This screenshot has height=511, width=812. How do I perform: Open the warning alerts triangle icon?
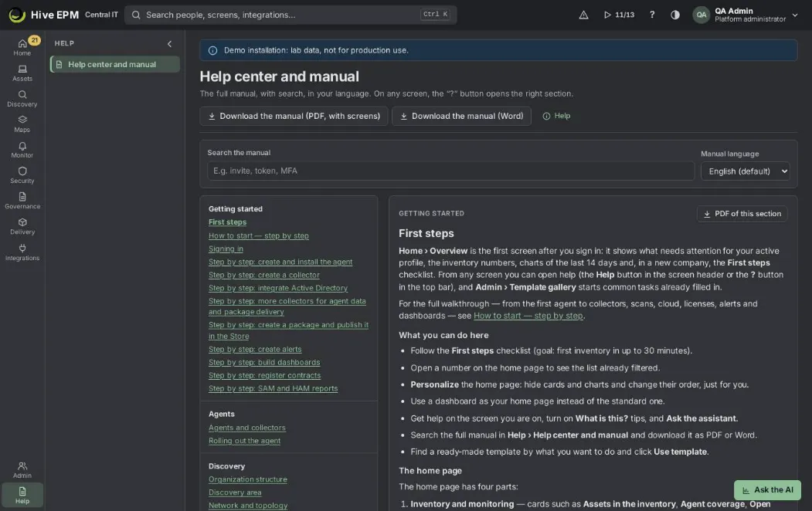point(583,15)
